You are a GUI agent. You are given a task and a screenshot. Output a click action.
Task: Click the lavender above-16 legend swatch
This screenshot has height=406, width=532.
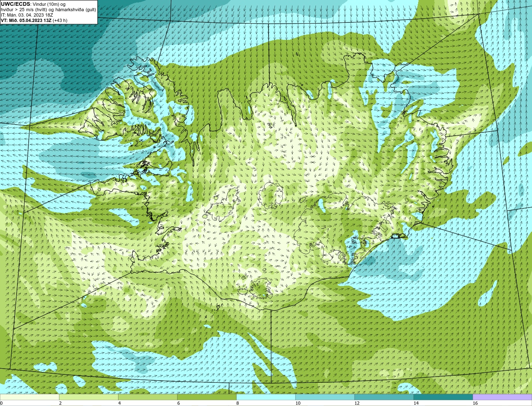(502, 397)
